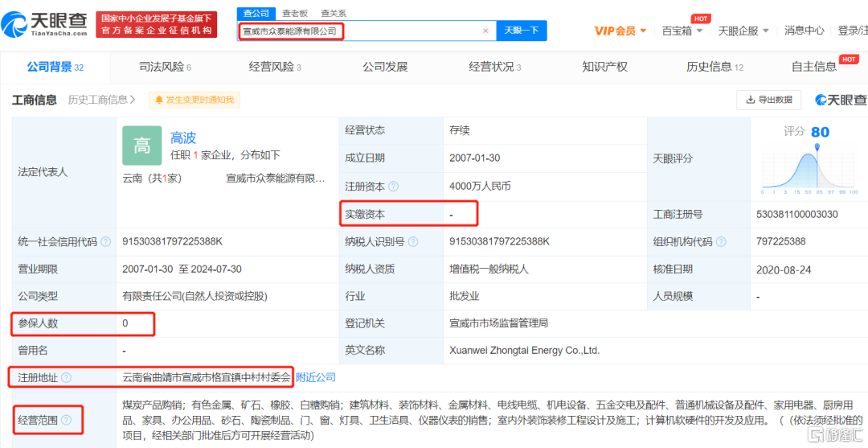The image size is (868, 448).
Task: Click the 国家中小企业发展子基金旗下 red banner
Action: pos(156,25)
